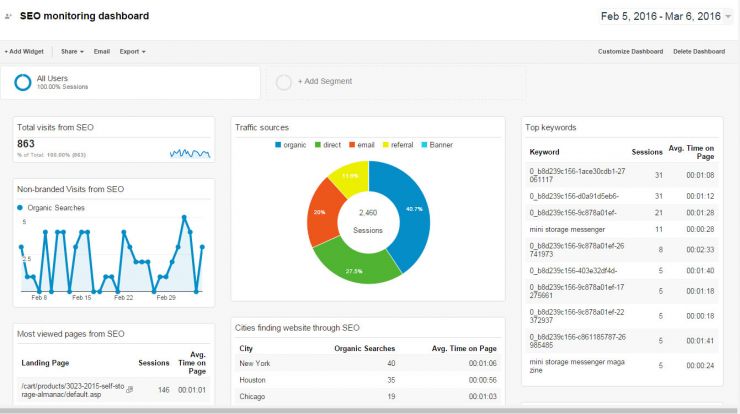Click the Banner legend cyan square
This screenshot has width=740, height=414.
424,145
